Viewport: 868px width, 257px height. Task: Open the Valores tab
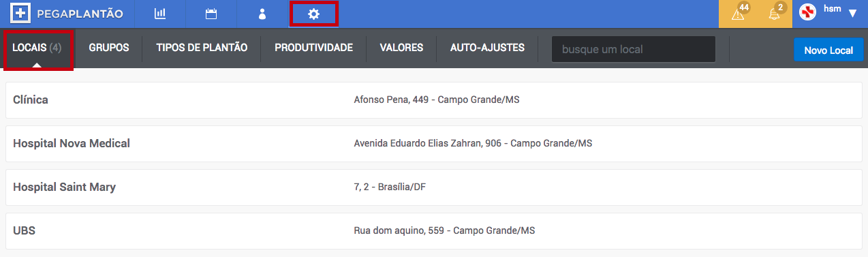coord(401,48)
